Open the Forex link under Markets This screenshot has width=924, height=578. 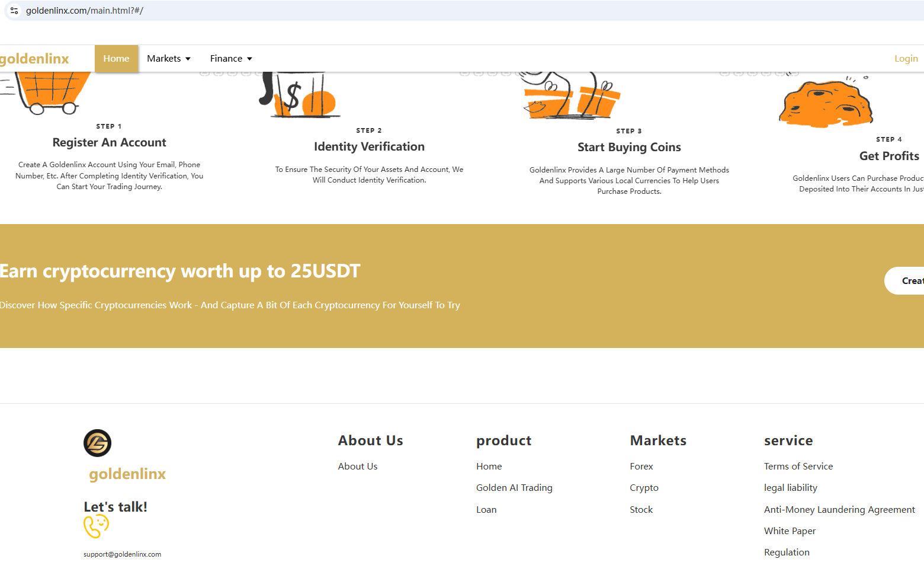coord(641,467)
